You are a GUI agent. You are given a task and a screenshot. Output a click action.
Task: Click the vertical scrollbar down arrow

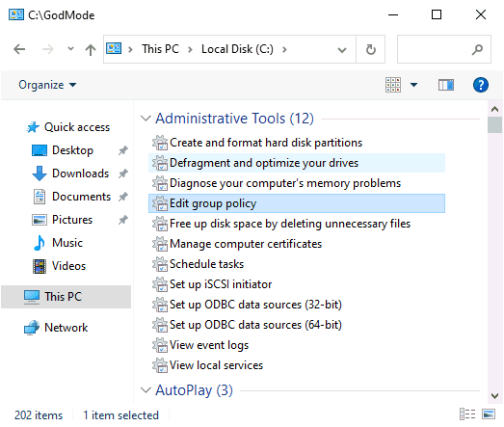pos(495,395)
